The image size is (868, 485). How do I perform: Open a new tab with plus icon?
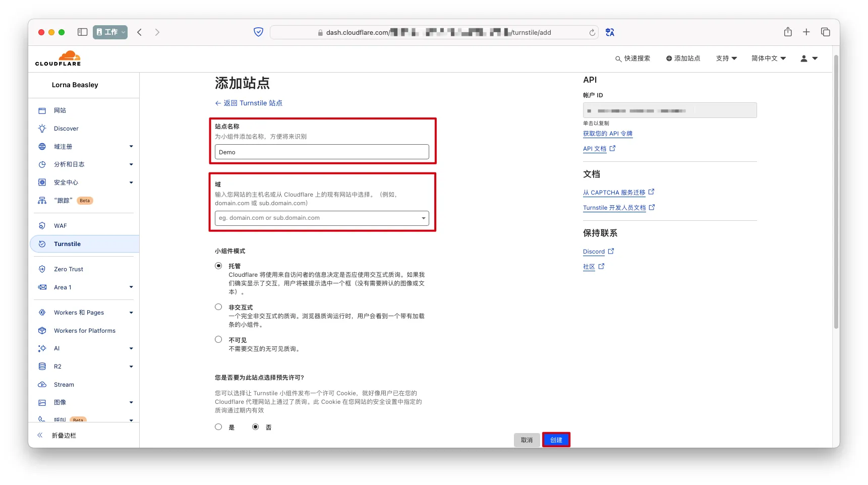click(806, 32)
